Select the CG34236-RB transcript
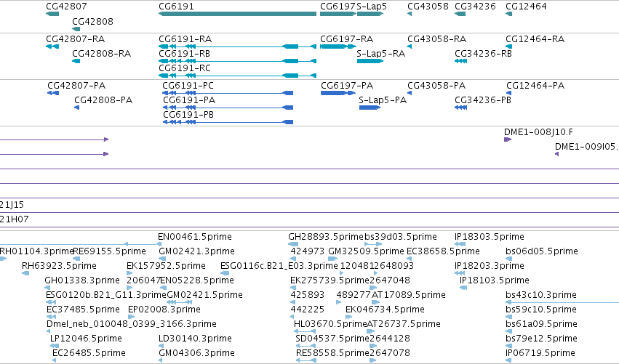Image resolution: width=619 pixels, height=364 pixels. [x=460, y=61]
